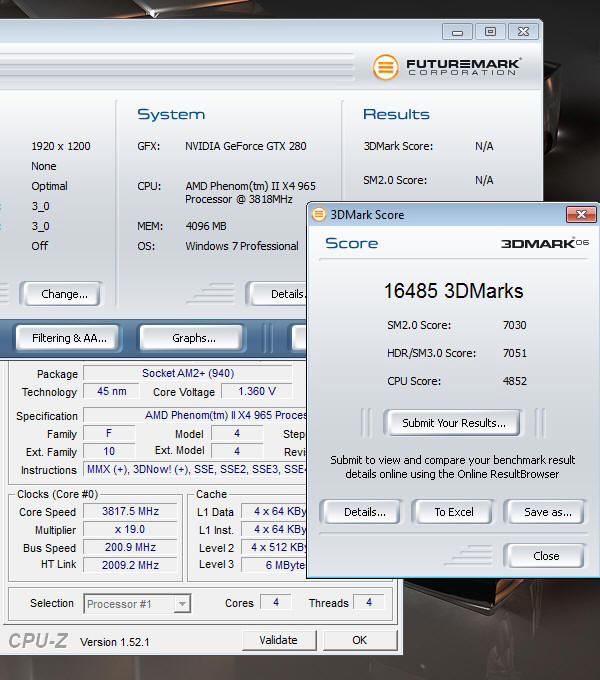
Task: Click the CPU-Z Version 1.52.1 text
Action: (x=115, y=642)
